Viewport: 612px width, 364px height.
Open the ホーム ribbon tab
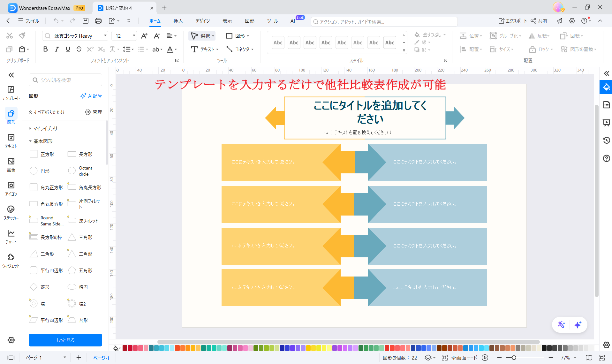pyautogui.click(x=155, y=21)
